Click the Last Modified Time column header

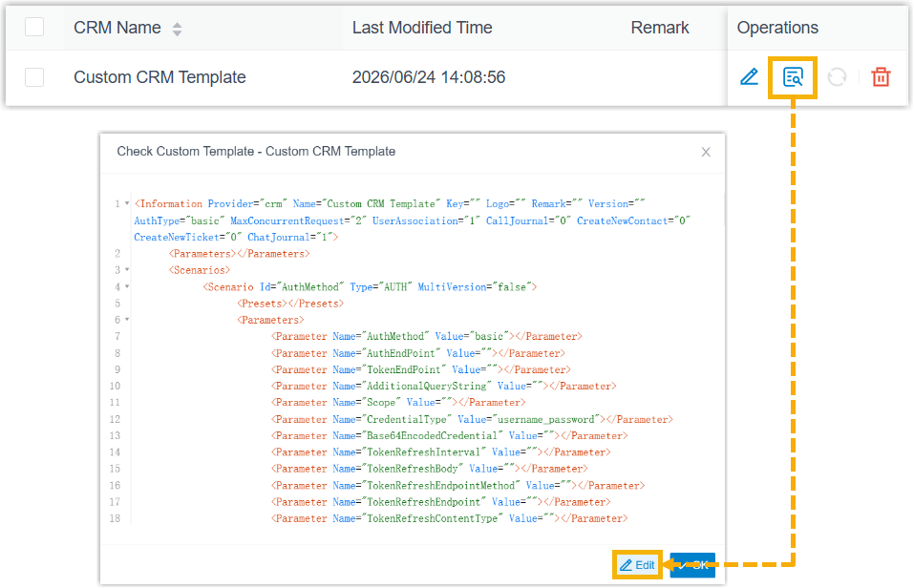tap(422, 28)
